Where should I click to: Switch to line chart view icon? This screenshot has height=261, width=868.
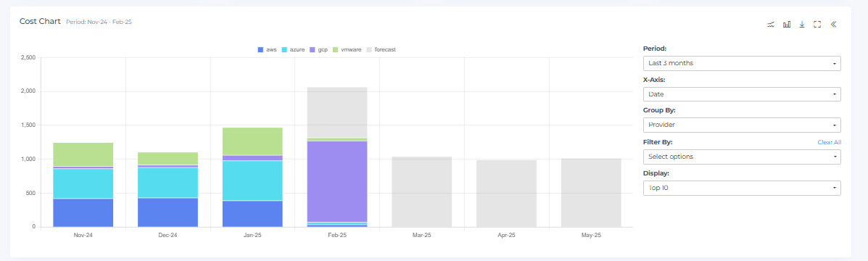pos(771,25)
